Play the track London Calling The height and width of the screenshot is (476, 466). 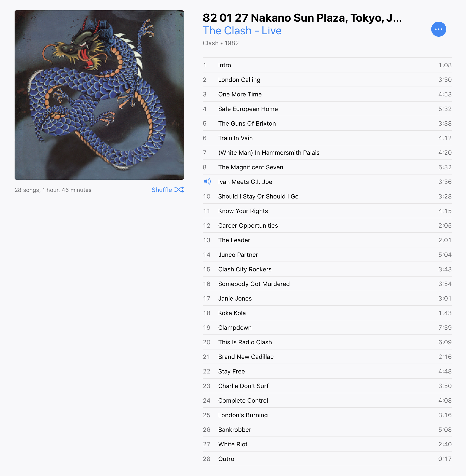[327, 79]
